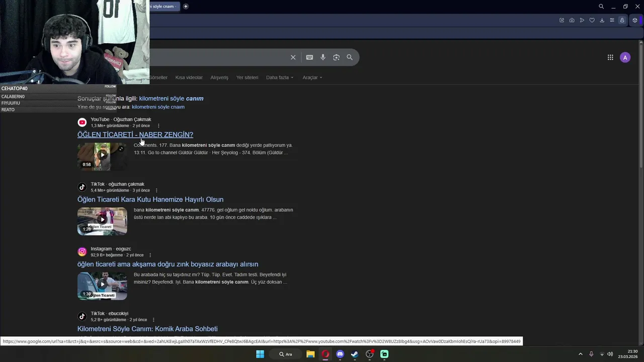Start voice search with the microphone icon

[323, 57]
